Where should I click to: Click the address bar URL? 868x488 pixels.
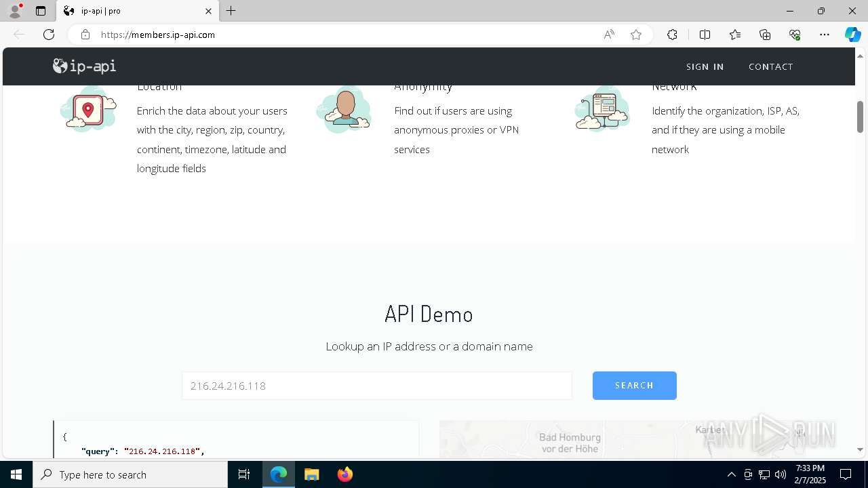158,35
